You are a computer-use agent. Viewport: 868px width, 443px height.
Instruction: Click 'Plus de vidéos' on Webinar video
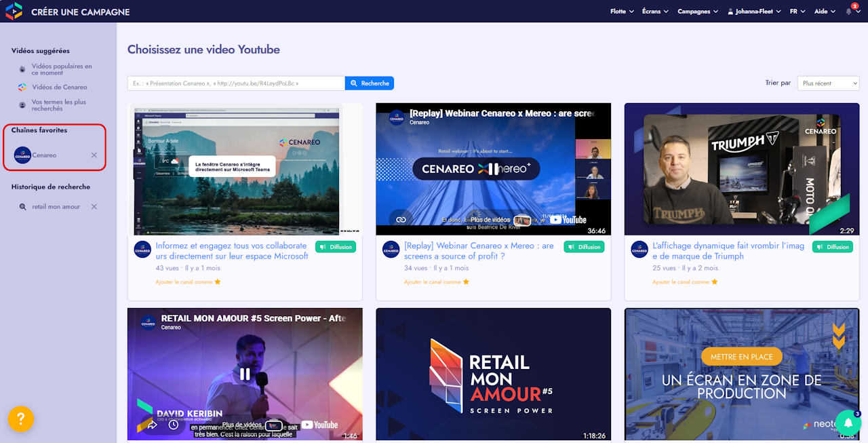click(x=500, y=220)
